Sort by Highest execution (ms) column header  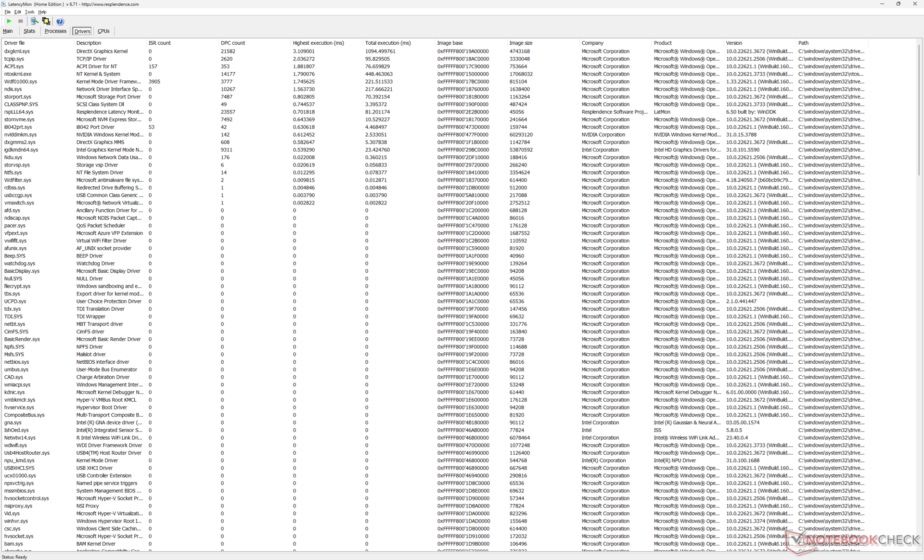tap(318, 43)
